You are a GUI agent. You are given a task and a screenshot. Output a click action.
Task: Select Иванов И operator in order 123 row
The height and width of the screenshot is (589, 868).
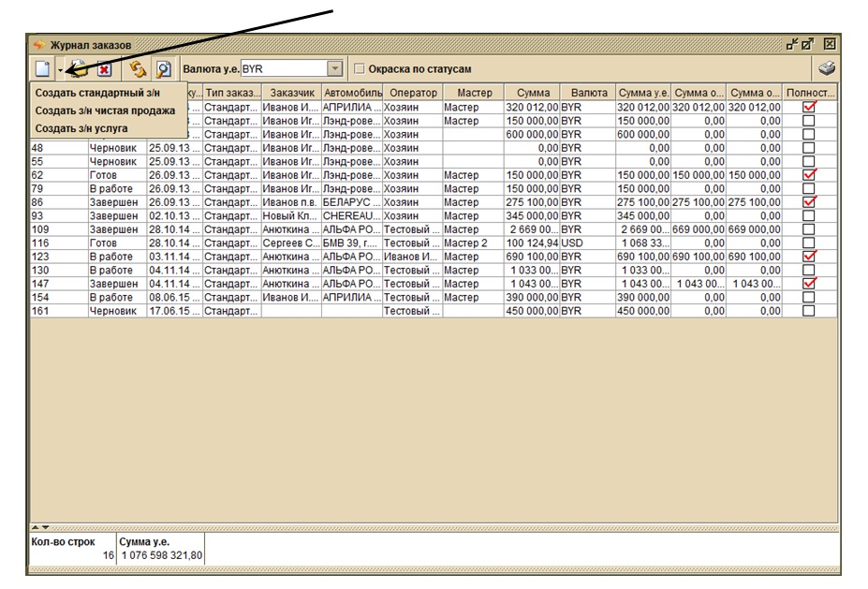pyautogui.click(x=412, y=257)
